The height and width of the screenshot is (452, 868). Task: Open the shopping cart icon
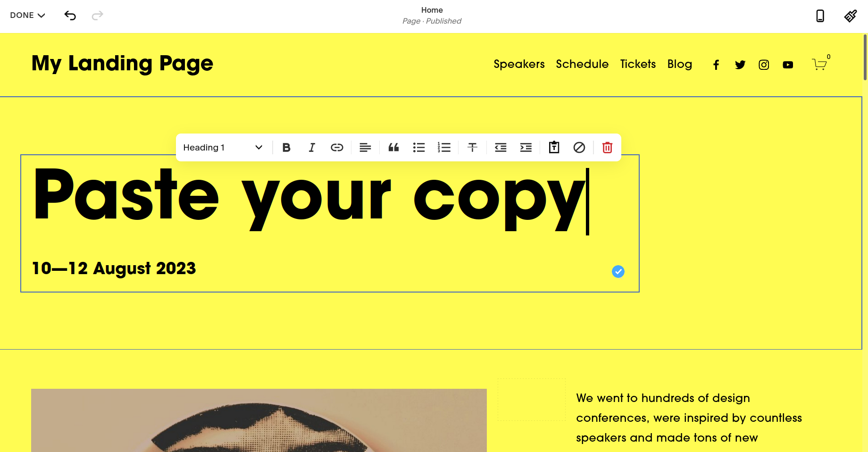point(820,63)
